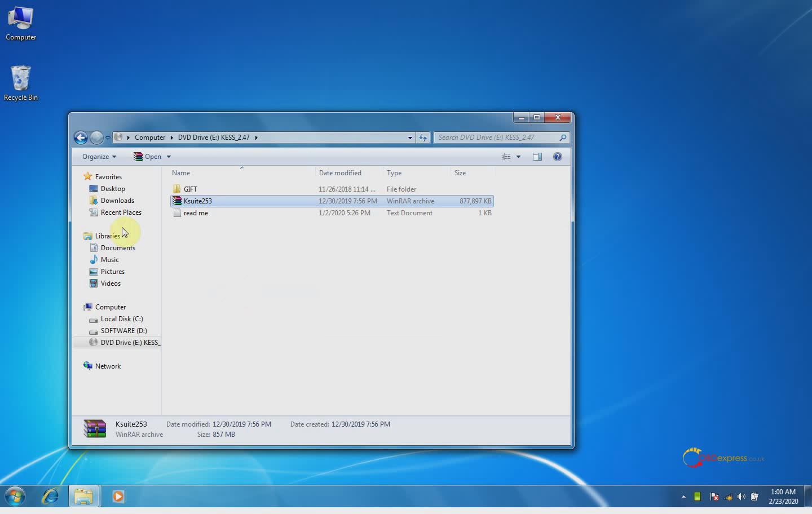Image resolution: width=812 pixels, height=514 pixels.
Task: Sort by Date modified column header
Action: (x=340, y=173)
